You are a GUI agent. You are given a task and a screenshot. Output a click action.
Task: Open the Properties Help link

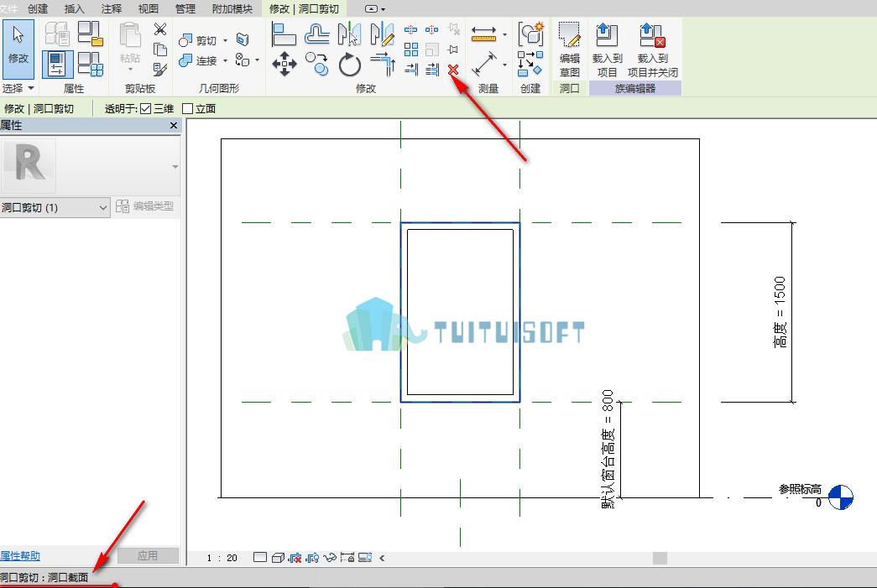tap(20, 555)
